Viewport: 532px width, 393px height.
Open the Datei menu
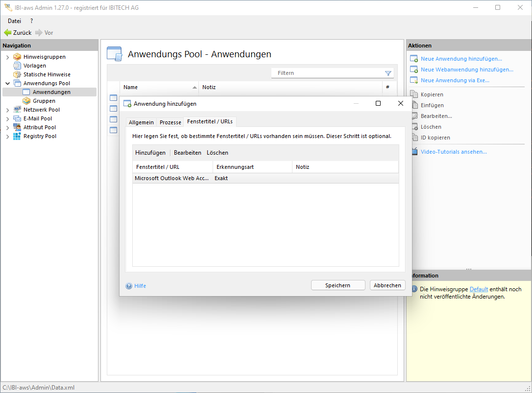click(14, 21)
